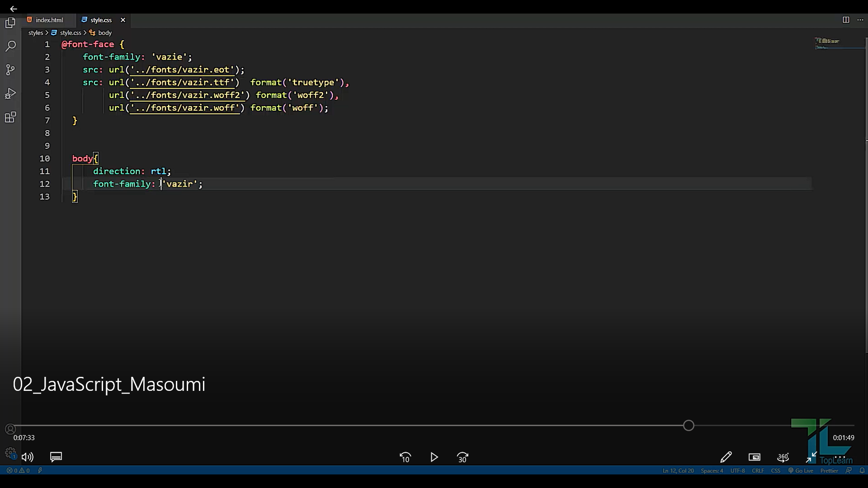Open the Search panel in activity bar
Viewport: 868px width, 488px height.
10,46
